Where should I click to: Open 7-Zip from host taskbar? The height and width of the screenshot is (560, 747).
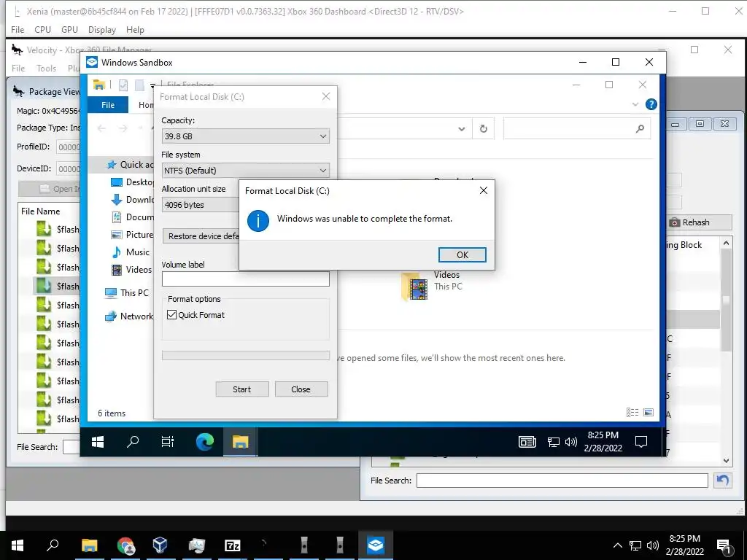pos(232,545)
